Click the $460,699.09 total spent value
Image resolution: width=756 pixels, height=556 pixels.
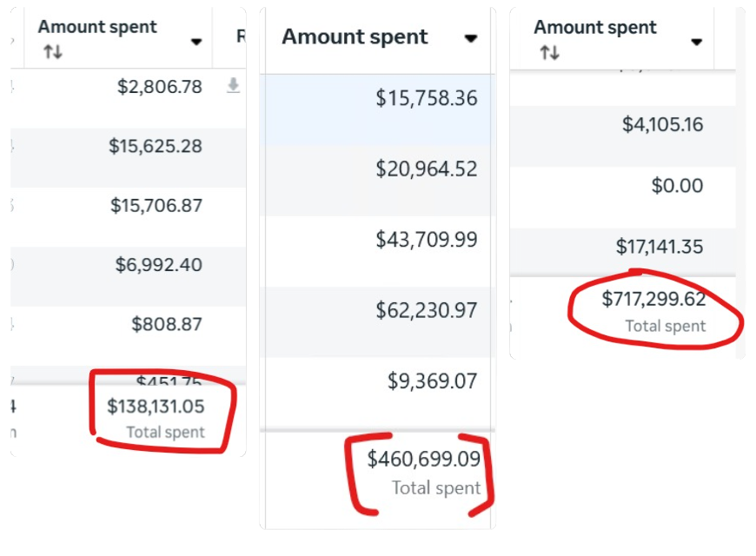click(x=424, y=459)
